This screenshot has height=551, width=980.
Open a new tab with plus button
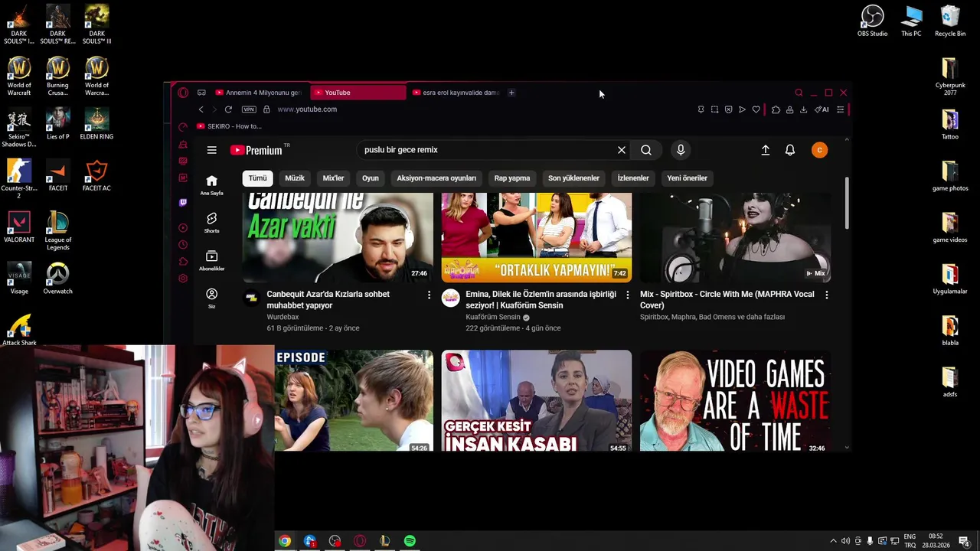[511, 93]
